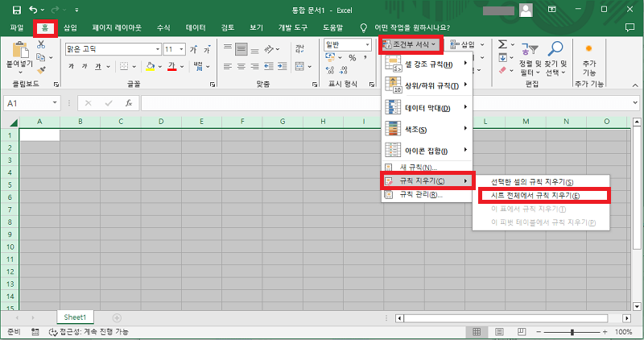Decrease the indent
This screenshot has width=644, height=340.
[x=269, y=66]
